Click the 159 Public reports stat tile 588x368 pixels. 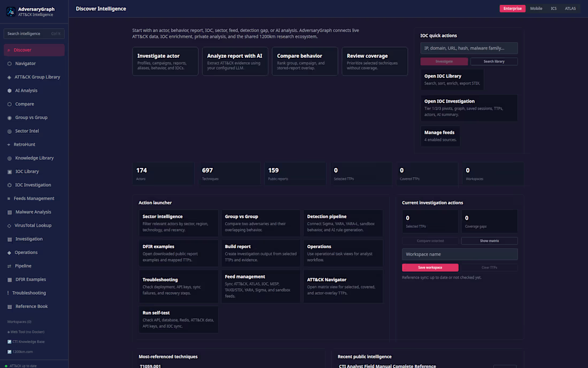coord(295,174)
